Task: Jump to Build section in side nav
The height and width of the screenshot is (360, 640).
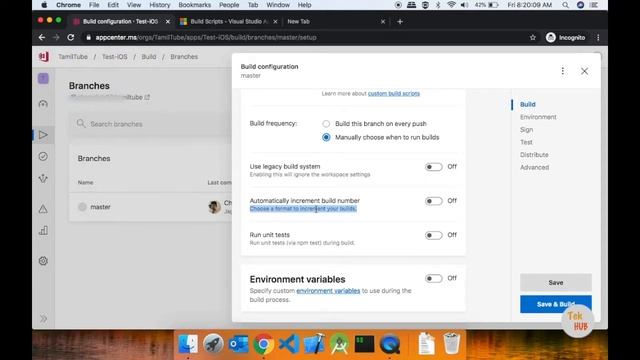Action: [x=527, y=104]
